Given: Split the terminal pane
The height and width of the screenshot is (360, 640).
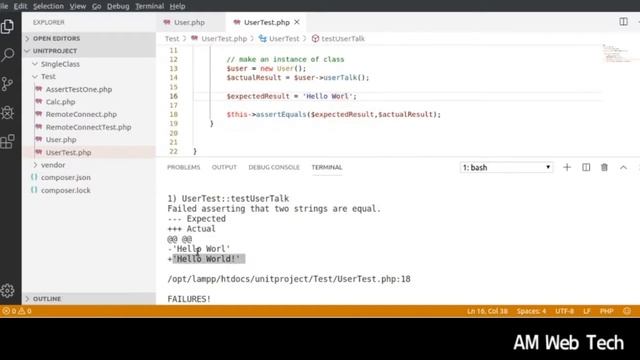Looking at the screenshot, I should coord(586,167).
